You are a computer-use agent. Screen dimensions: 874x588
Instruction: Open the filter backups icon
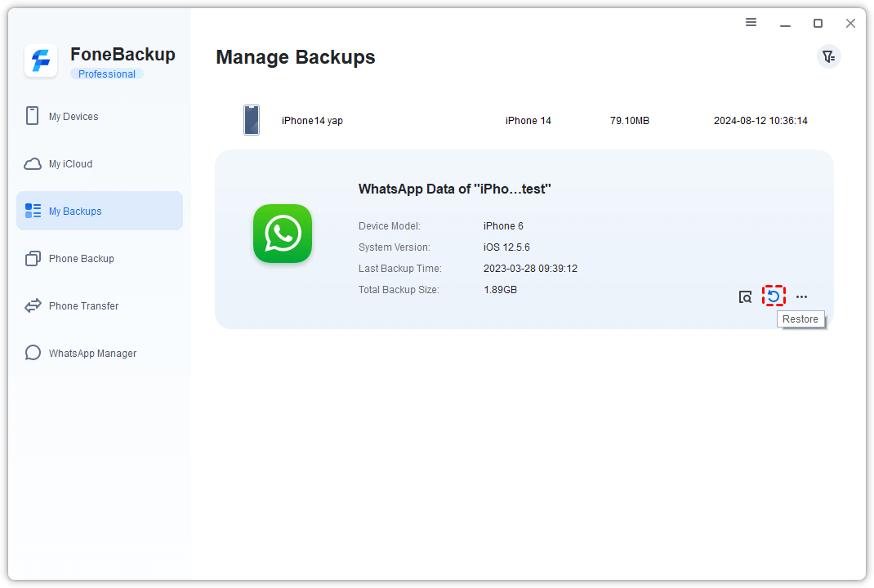point(828,56)
